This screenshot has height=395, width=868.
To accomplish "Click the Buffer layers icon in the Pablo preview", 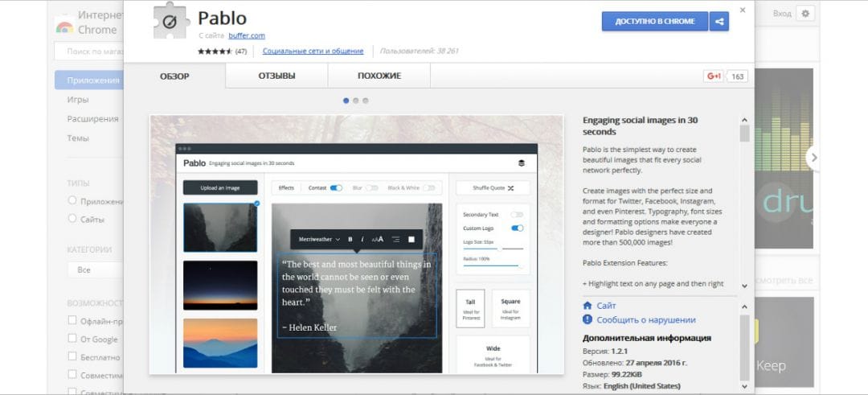I will pos(521,163).
